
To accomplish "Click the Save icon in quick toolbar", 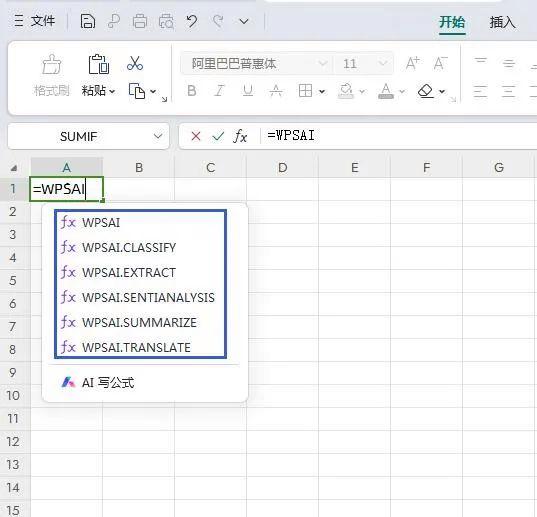I will pyautogui.click(x=88, y=21).
